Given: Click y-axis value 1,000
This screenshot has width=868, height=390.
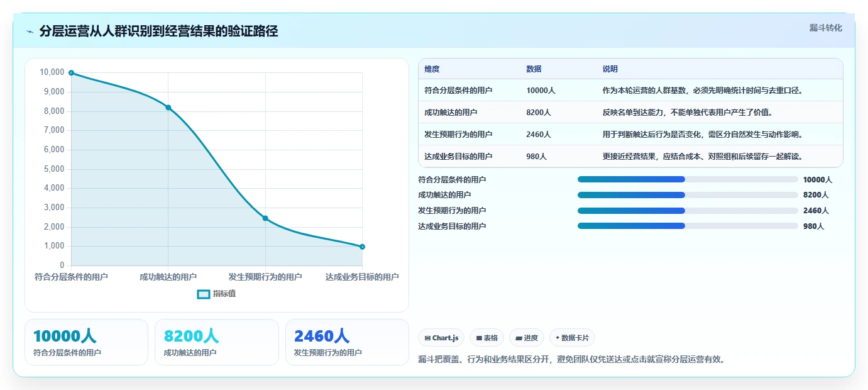Looking at the screenshot, I should 54,246.
